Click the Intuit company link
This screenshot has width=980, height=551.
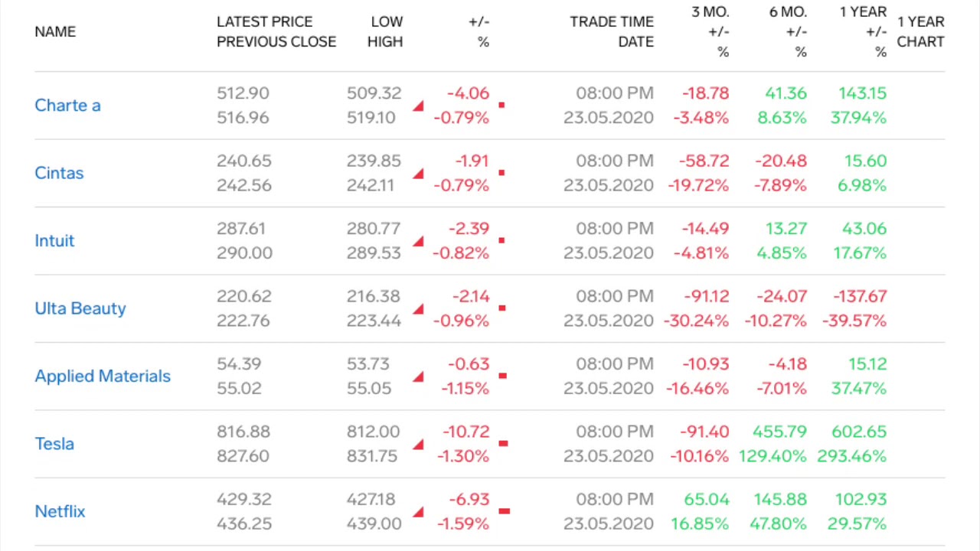coord(54,241)
